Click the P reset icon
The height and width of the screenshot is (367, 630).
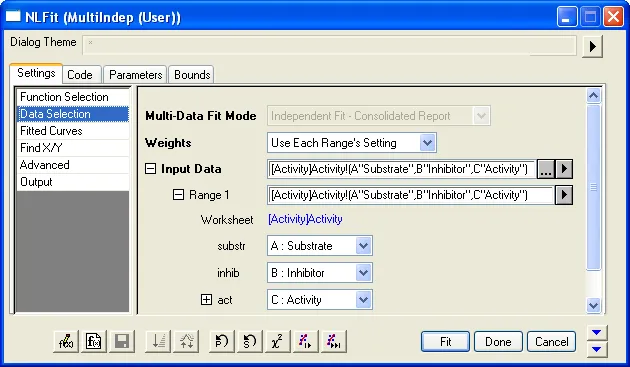(x=222, y=342)
